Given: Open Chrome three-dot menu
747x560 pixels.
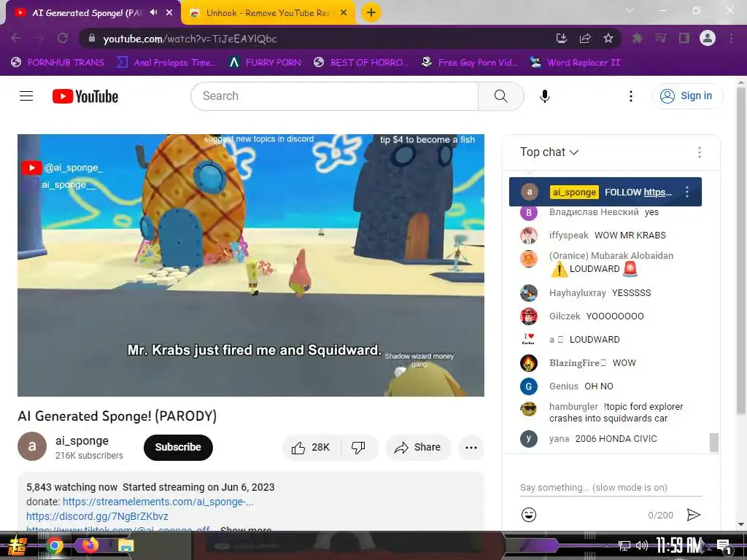Looking at the screenshot, I should 731,38.
